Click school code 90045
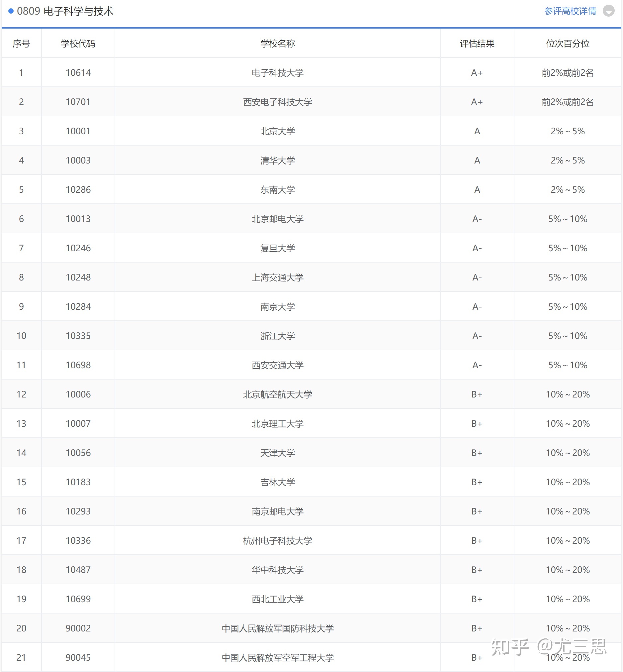The image size is (623, 672). [78, 657]
